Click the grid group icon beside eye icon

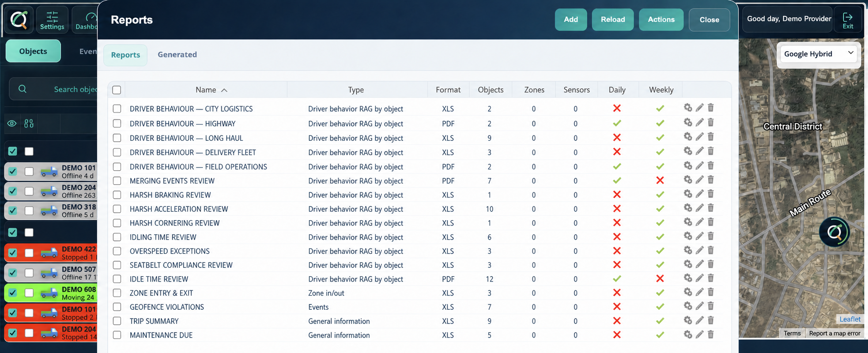pos(29,124)
